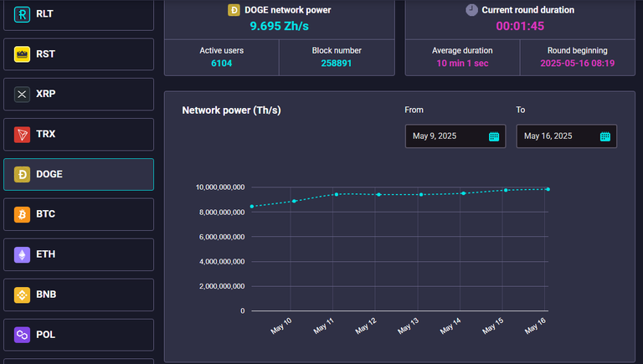
Task: Click the May 10 data point on chart
Action: tap(294, 202)
